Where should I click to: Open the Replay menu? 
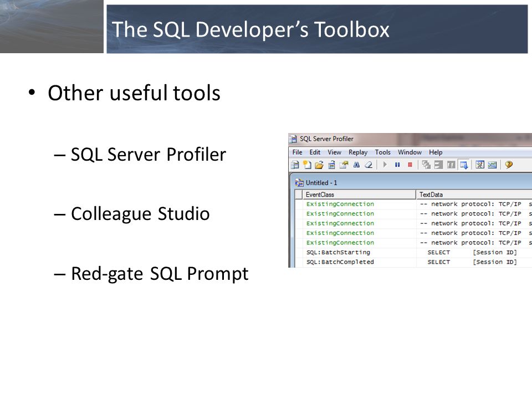click(358, 152)
